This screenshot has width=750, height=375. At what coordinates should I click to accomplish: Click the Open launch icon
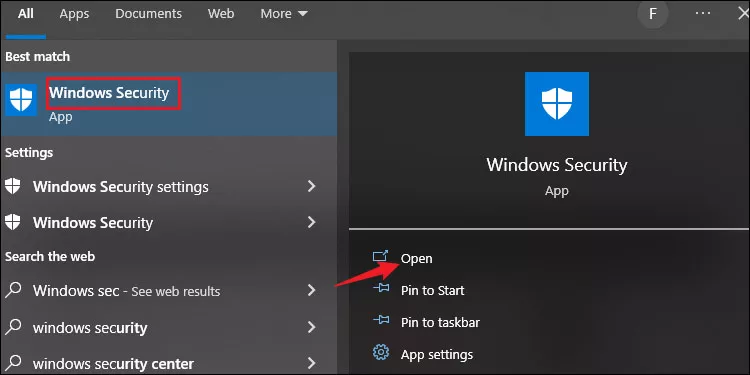[x=381, y=256]
